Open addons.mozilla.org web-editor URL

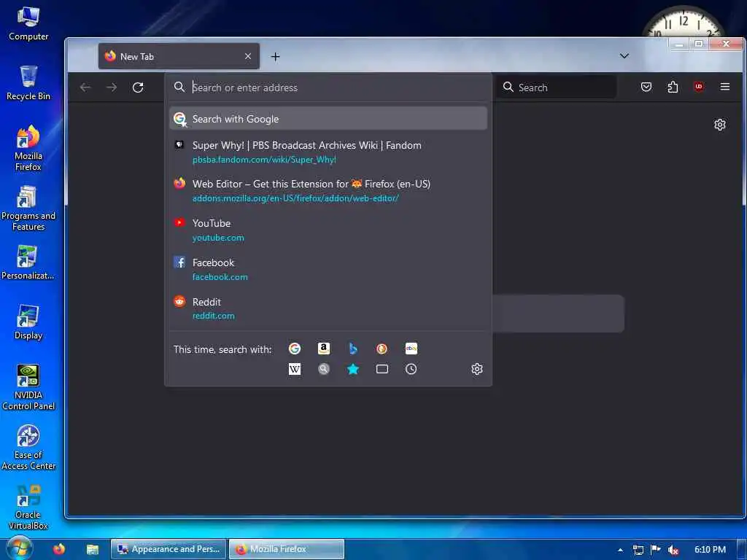point(295,198)
